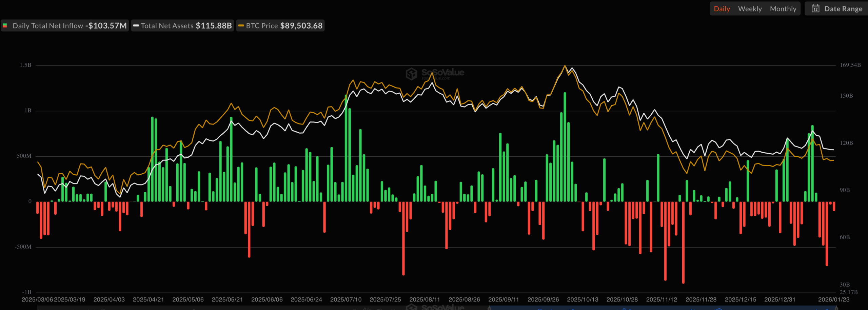Click x-axis date label 2025/07/10
This screenshot has width=868, height=310.
click(346, 299)
